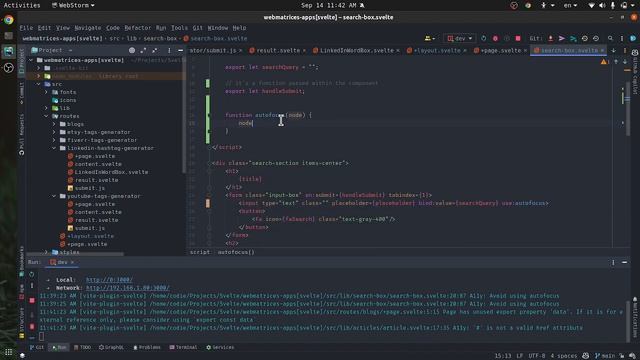Open the Git menu
Viewport: 640px width, 360px height.
pos(198,28)
